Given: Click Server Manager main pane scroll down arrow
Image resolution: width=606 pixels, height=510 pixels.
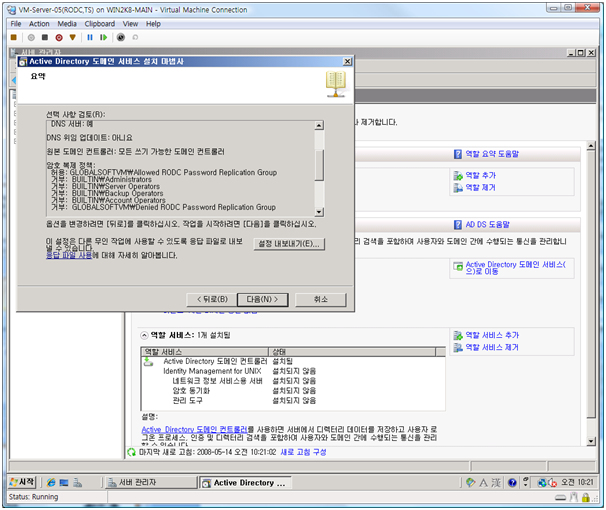Looking at the screenshot, I should coord(591,441).
